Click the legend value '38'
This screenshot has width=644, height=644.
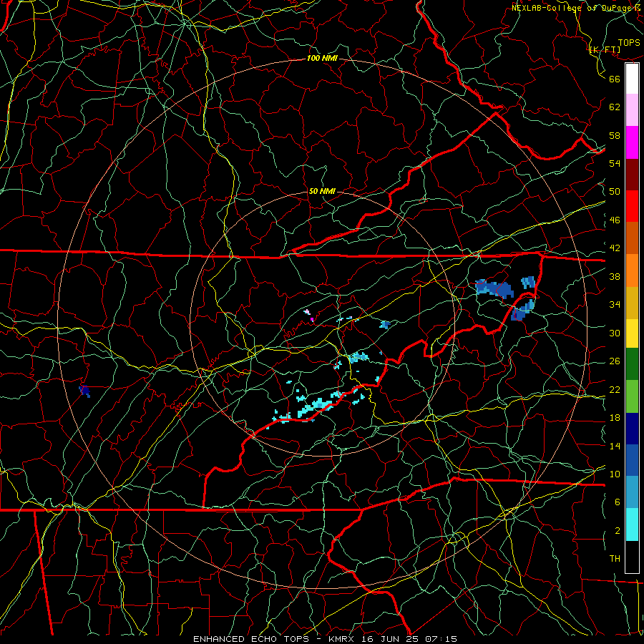(x=615, y=276)
